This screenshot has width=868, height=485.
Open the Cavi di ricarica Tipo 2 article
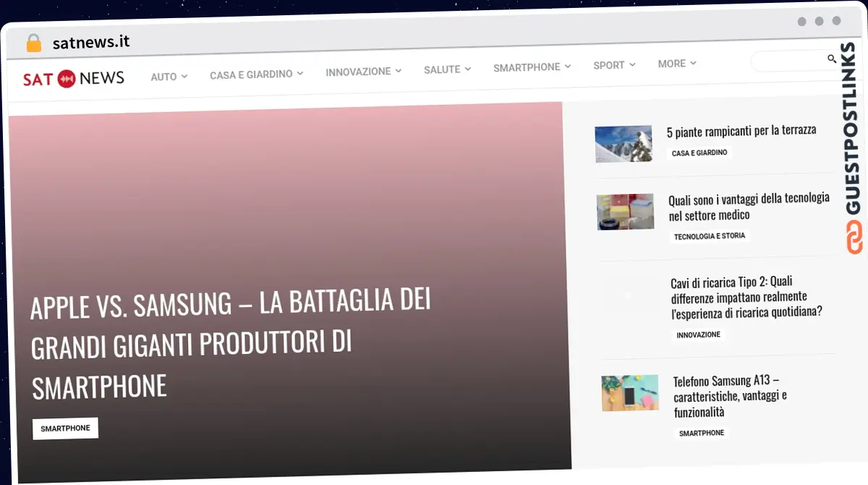[x=746, y=297]
